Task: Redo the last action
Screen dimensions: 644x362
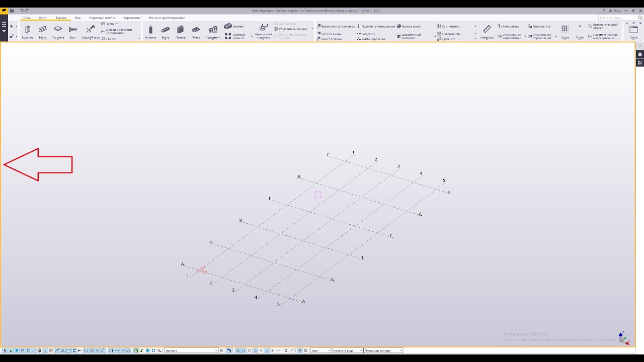Action: pos(27,11)
